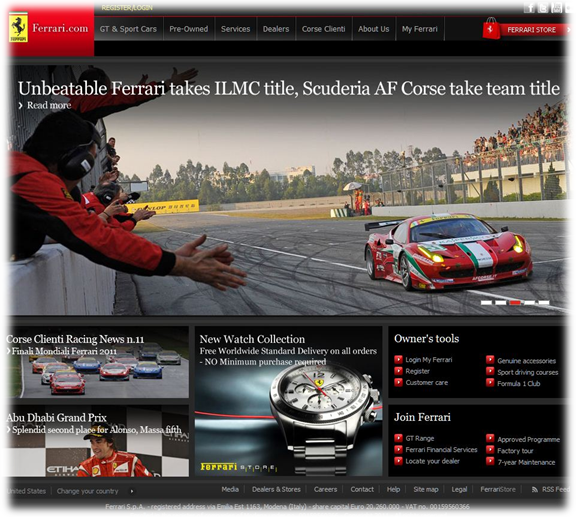Click the Ferrari Financial Services link

(441, 450)
